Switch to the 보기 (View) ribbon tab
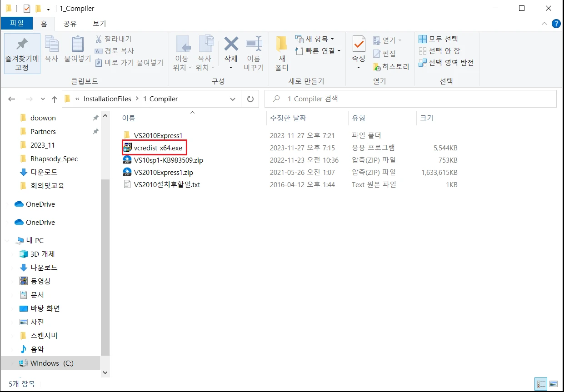The image size is (564, 392). 99,24
